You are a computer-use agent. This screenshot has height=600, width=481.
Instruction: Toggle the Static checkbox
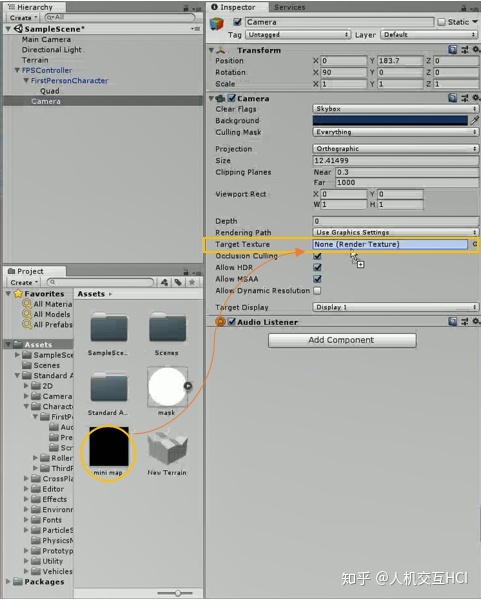tap(442, 22)
